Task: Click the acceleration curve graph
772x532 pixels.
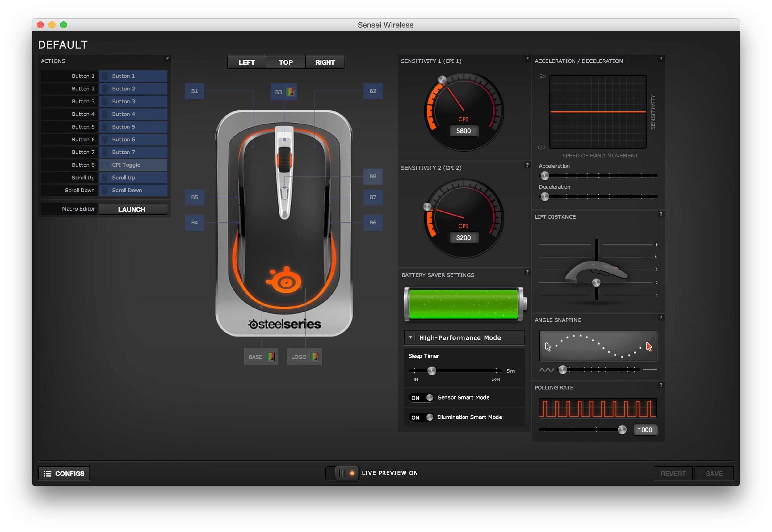Action: [598, 112]
